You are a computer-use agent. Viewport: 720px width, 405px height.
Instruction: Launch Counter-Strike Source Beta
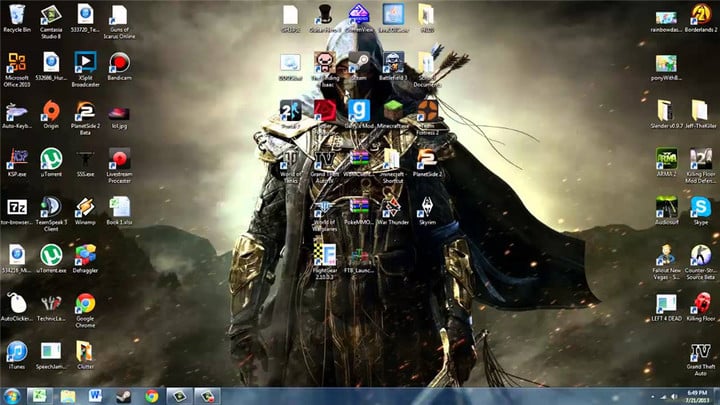pos(701,262)
